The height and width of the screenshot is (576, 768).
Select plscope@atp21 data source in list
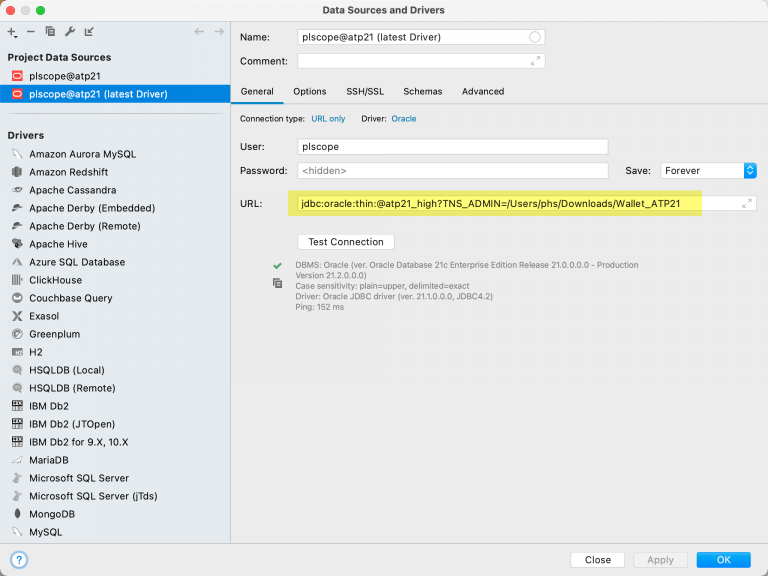tap(64, 76)
